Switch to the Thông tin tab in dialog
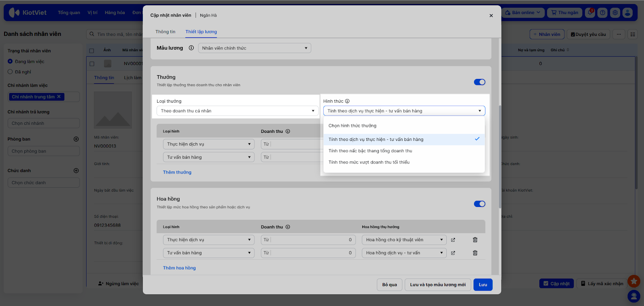Viewport: 644px width, 306px height. point(165,32)
